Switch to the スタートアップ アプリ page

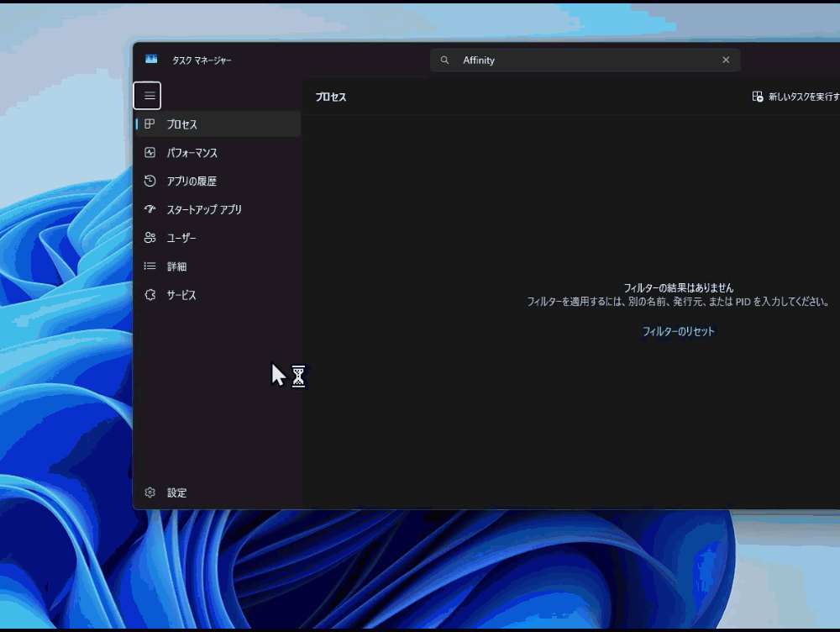204,209
